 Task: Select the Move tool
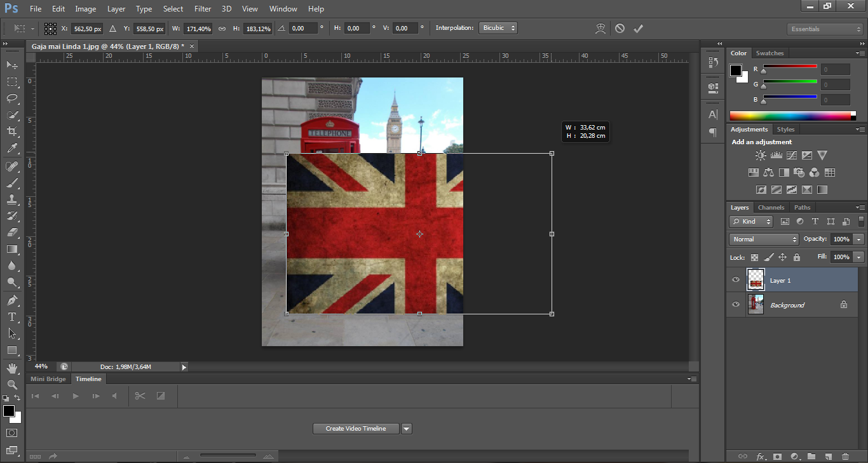(12, 65)
